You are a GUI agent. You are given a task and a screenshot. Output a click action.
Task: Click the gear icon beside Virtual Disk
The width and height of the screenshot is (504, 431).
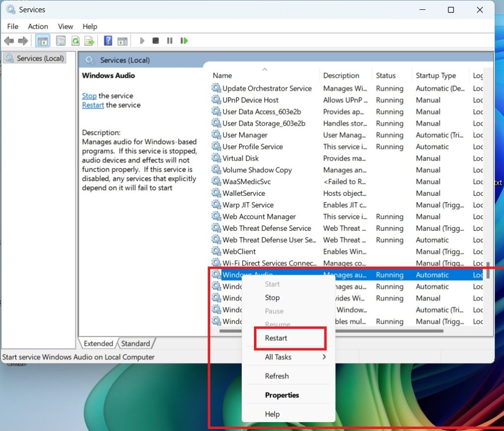coord(216,158)
